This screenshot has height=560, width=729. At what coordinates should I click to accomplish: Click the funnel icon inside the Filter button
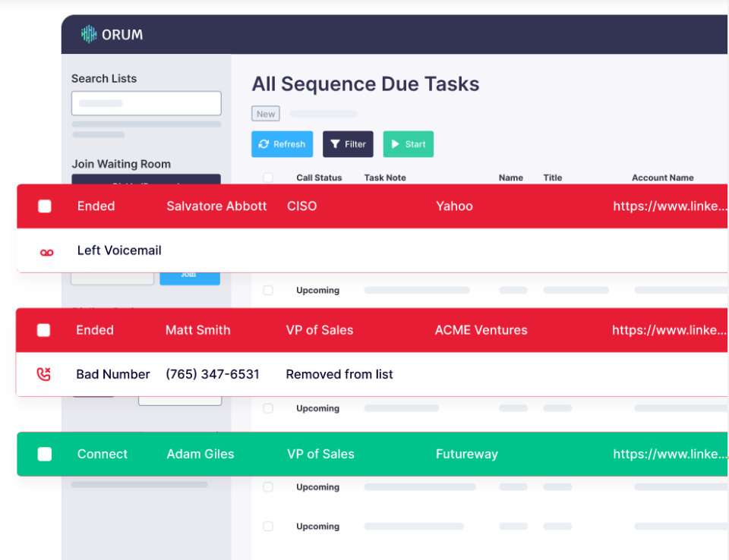pyautogui.click(x=336, y=144)
